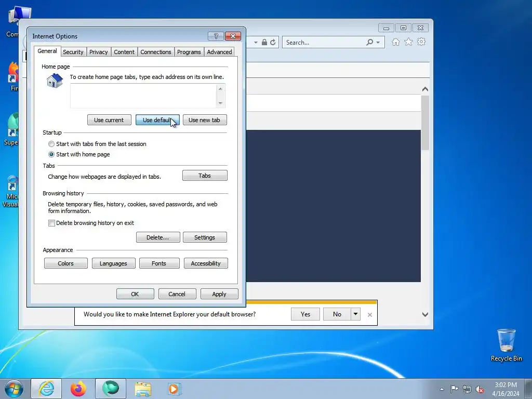532x399 pixels.
Task: Switch to the Programs tab
Action: (189, 52)
